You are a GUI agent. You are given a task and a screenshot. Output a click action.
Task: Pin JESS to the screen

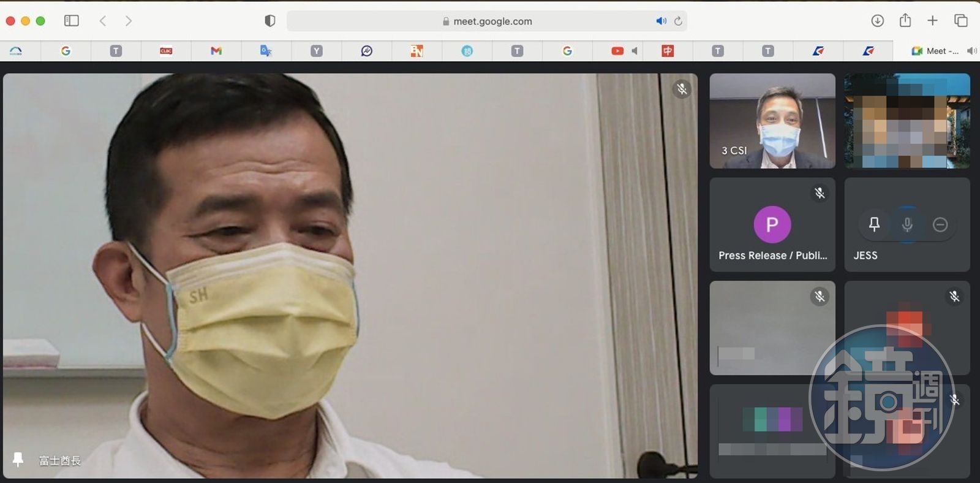[874, 225]
